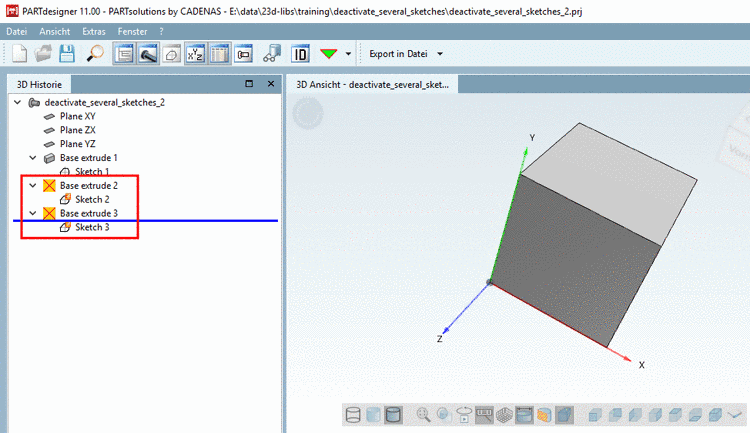The width and height of the screenshot is (750, 433).
Task: Toggle the XYZ variables window button
Action: (195, 54)
